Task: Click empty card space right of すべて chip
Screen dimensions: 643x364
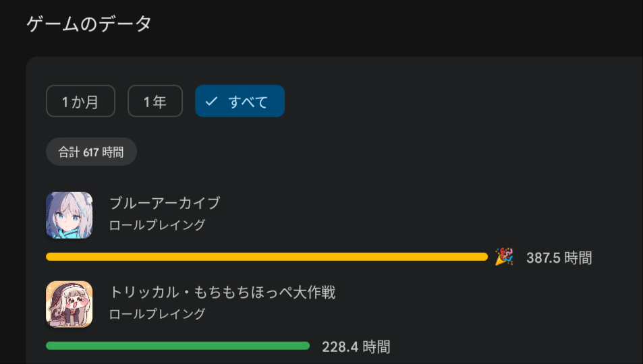Action: tap(439, 101)
